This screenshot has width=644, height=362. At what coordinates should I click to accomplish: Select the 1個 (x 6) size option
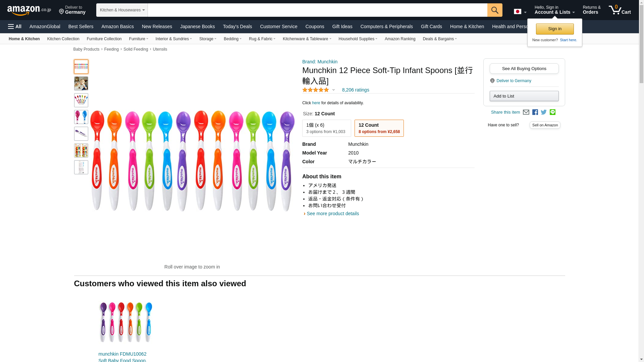[x=326, y=128]
